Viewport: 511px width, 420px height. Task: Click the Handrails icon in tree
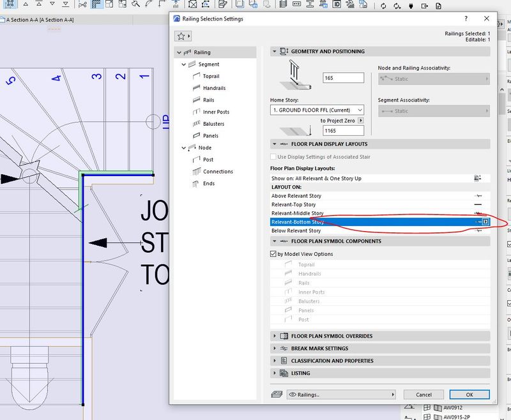[x=197, y=88]
